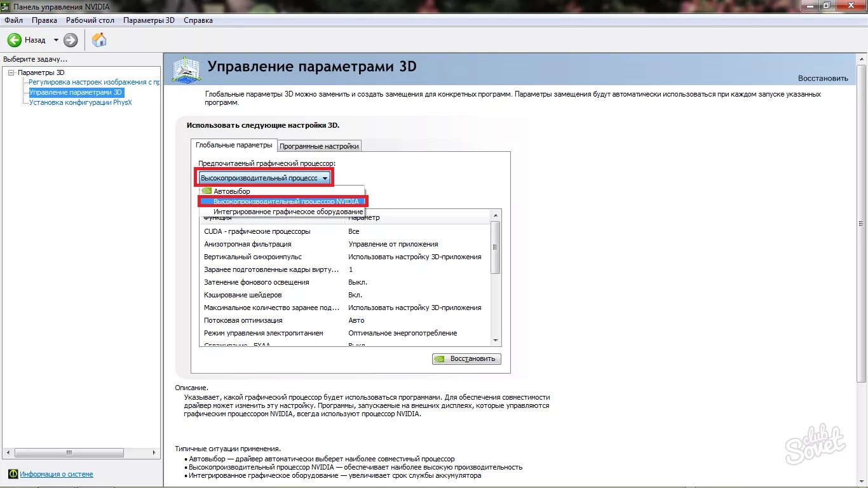This screenshot has height=488, width=868.
Task: Open the Параметры 3D menu
Action: click(x=149, y=20)
